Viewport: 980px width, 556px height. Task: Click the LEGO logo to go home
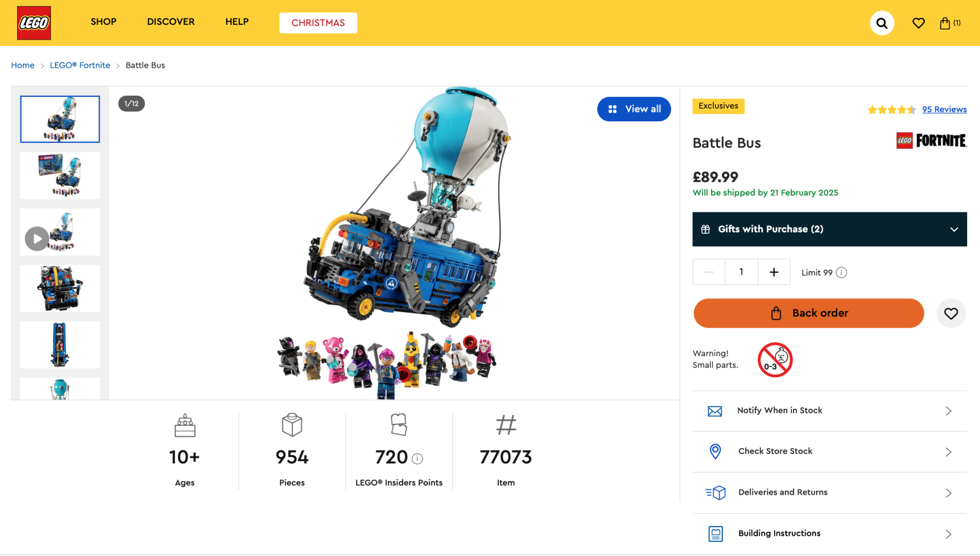coord(33,23)
